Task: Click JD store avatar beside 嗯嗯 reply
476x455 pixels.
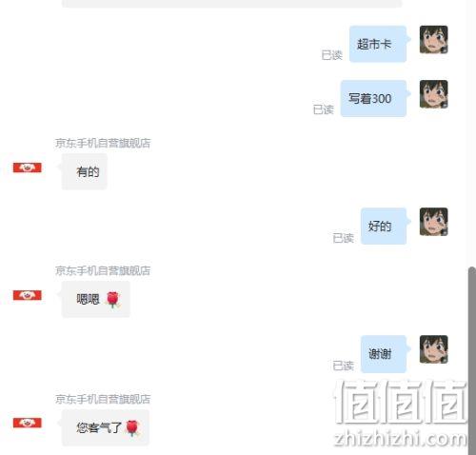Action: click(x=28, y=295)
